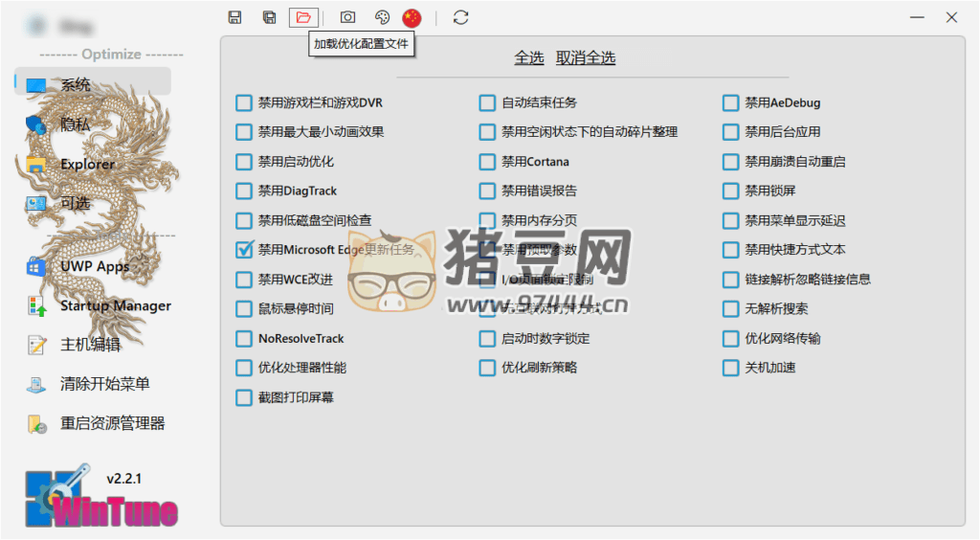980x540 pixels.
Task: Tick the 禁用Cortana checkbox
Action: point(488,162)
